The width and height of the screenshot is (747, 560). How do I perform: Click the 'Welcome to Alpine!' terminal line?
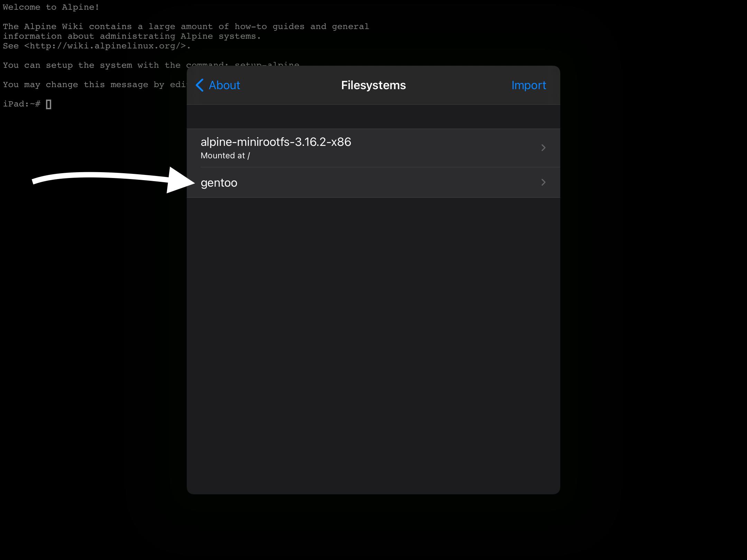tap(51, 7)
